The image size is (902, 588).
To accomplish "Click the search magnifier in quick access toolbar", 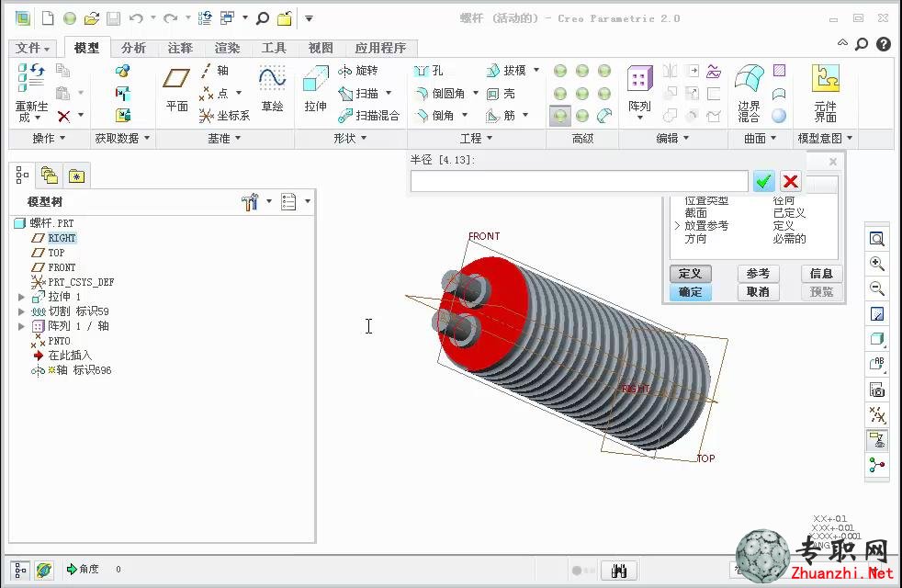I will pyautogui.click(x=263, y=18).
